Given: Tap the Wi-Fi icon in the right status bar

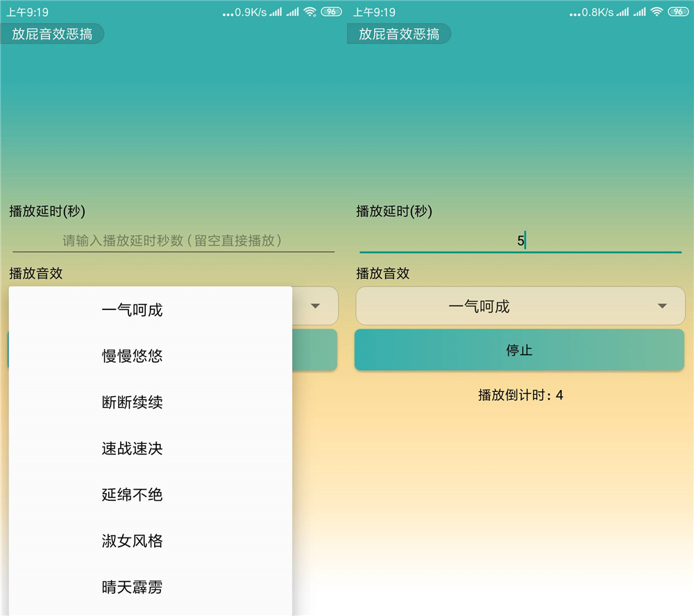Looking at the screenshot, I should (657, 12).
